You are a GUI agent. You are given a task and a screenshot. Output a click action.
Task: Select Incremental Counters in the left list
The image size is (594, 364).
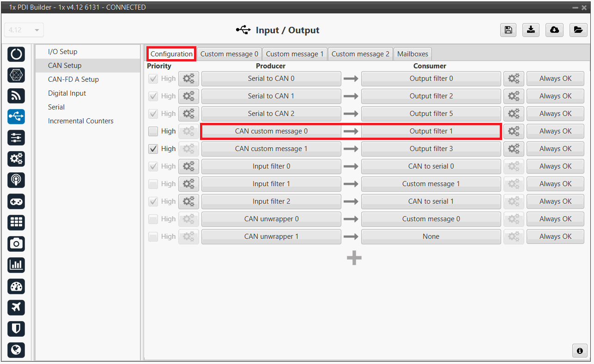[80, 121]
